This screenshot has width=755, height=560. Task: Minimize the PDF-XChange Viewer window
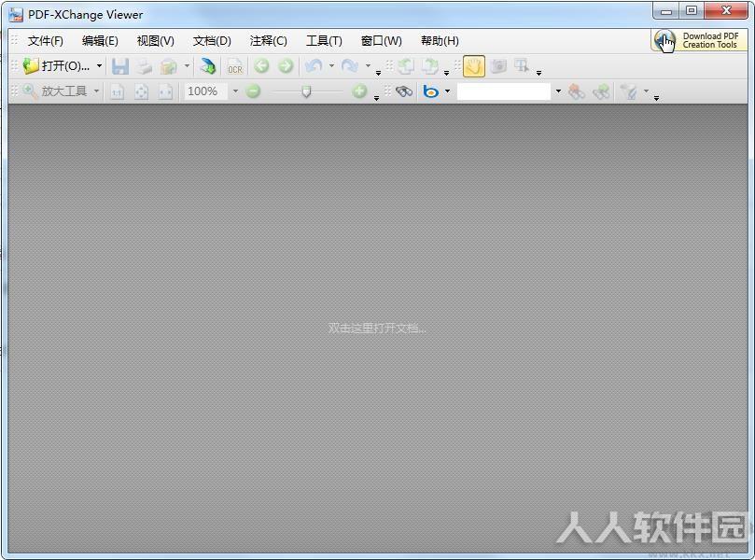coord(666,11)
